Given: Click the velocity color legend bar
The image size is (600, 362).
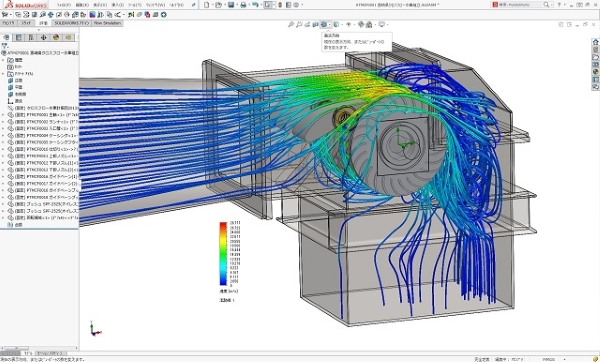Looking at the screenshot, I should [x=223, y=254].
